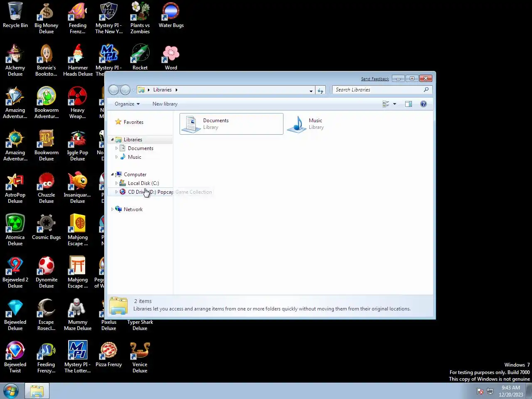The image size is (532, 399).
Task: Launch Cosmic Bugs shortcut
Action: click(47, 227)
